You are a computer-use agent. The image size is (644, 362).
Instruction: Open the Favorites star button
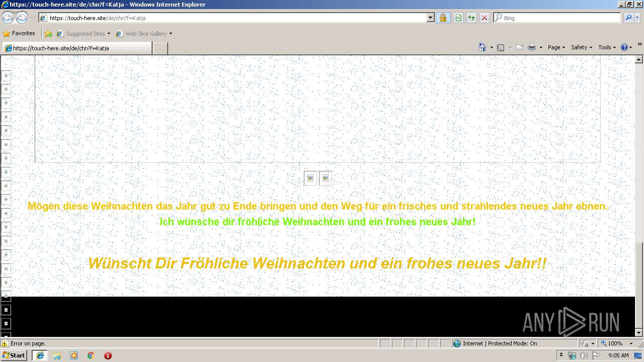coord(19,33)
